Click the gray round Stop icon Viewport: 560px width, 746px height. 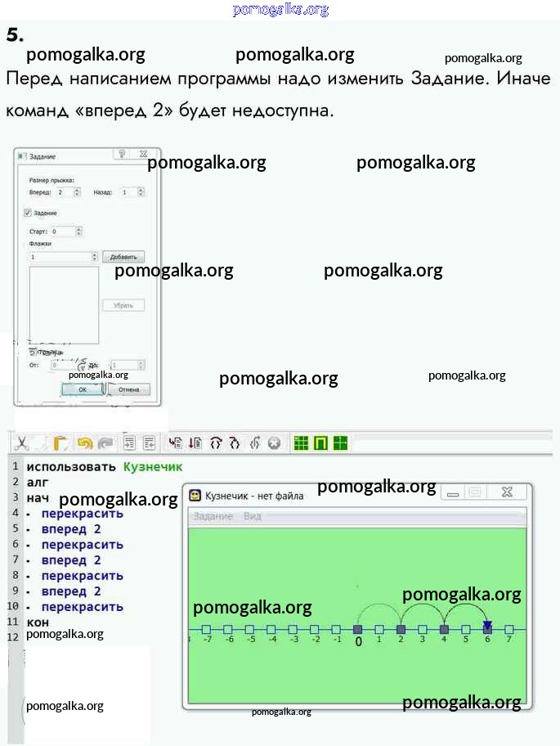coord(274,443)
